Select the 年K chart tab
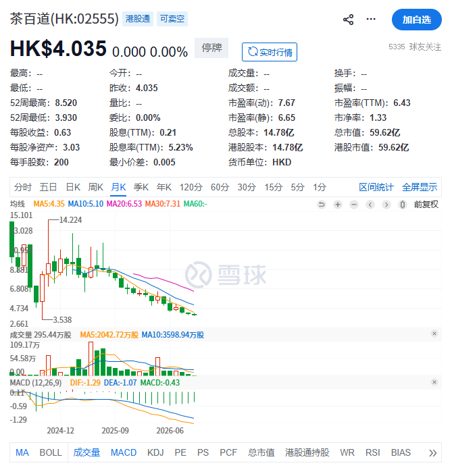The width and height of the screenshot is (452, 476). click(164, 187)
